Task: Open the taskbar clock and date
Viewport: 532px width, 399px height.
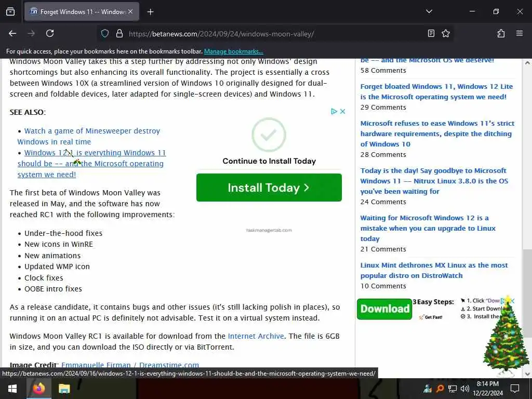Action: [488, 389]
